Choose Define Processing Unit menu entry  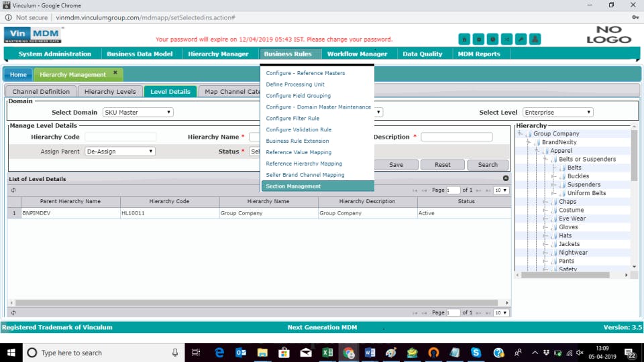295,84
